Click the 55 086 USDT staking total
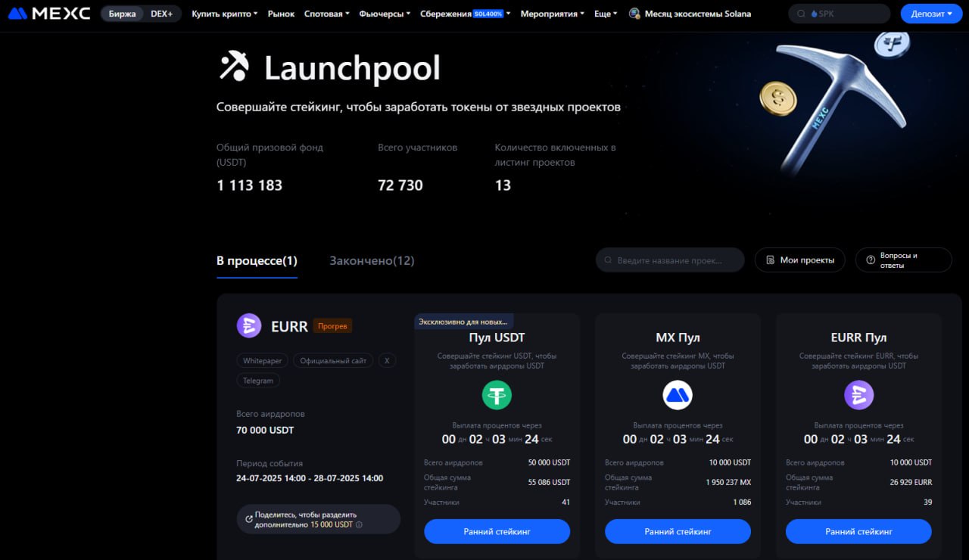Image resolution: width=969 pixels, height=560 pixels. pos(549,482)
